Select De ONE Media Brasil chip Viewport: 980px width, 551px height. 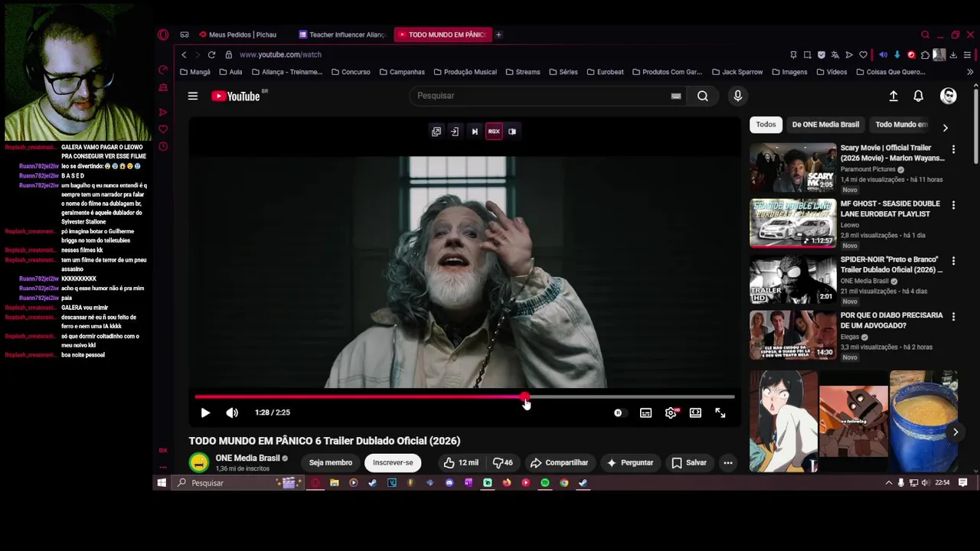(x=825, y=124)
